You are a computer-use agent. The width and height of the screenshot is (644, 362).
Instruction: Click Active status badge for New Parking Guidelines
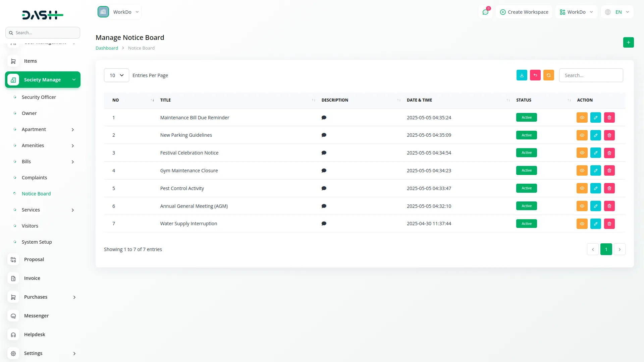click(x=526, y=135)
